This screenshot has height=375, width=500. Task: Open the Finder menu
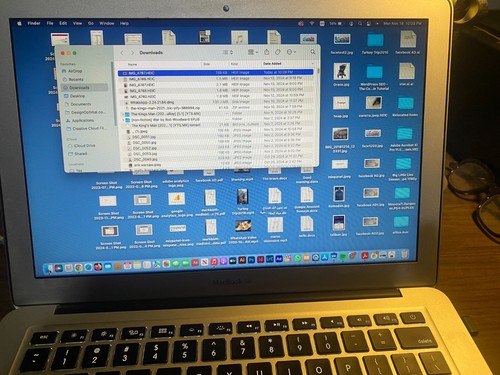pyautogui.click(x=34, y=23)
